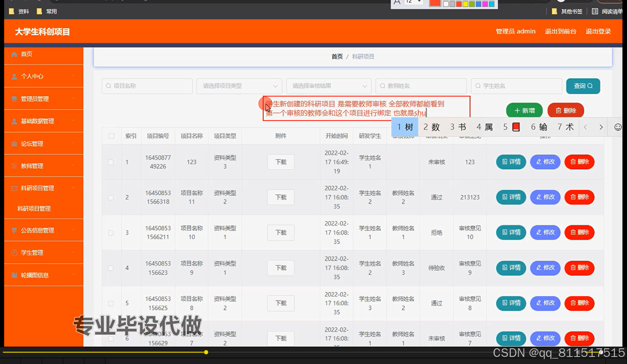Expand 教师管理 menu chevron
This screenshot has width=627, height=364.
(x=73, y=165)
